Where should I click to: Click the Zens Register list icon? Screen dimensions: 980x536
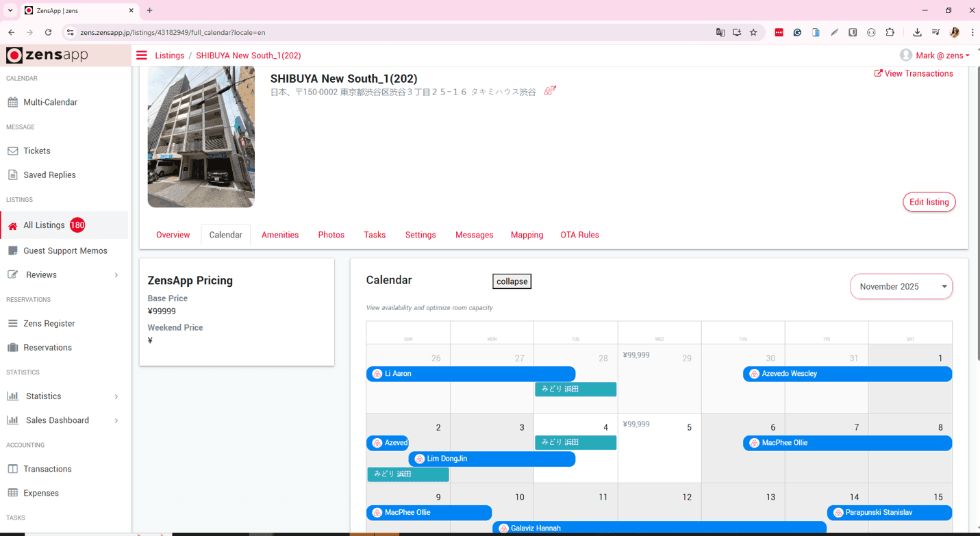12,323
